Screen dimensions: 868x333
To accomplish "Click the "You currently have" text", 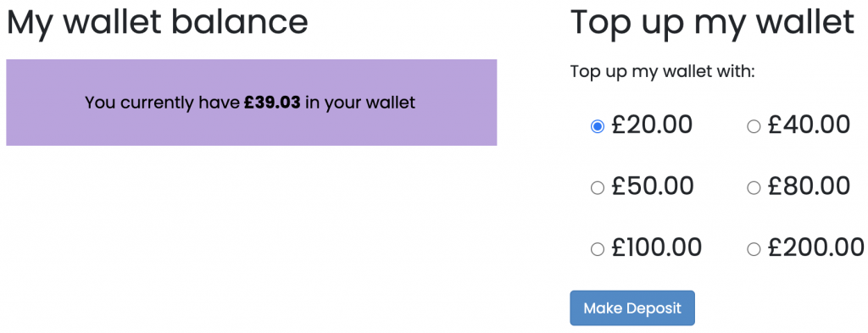I will (x=163, y=103).
